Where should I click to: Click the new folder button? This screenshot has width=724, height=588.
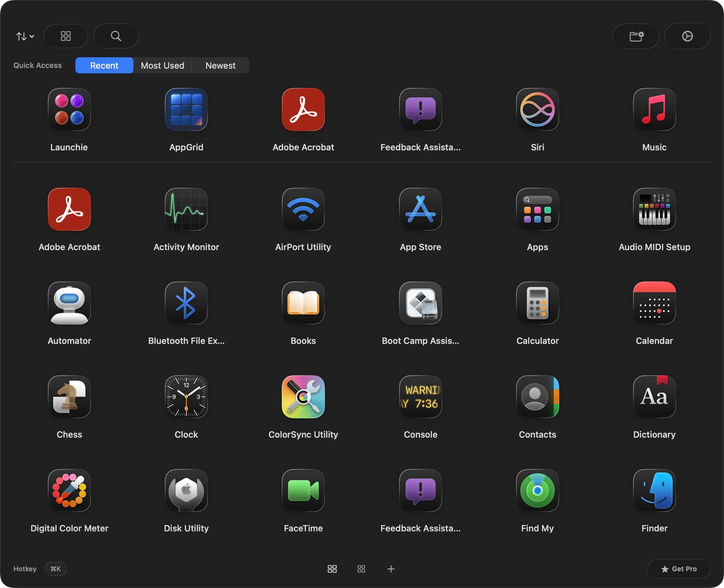click(x=636, y=36)
